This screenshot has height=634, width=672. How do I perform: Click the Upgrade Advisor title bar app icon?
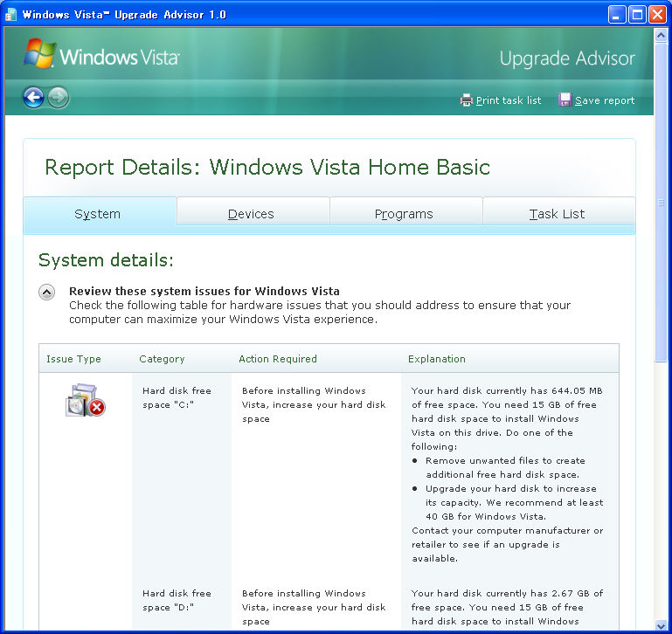(10, 15)
